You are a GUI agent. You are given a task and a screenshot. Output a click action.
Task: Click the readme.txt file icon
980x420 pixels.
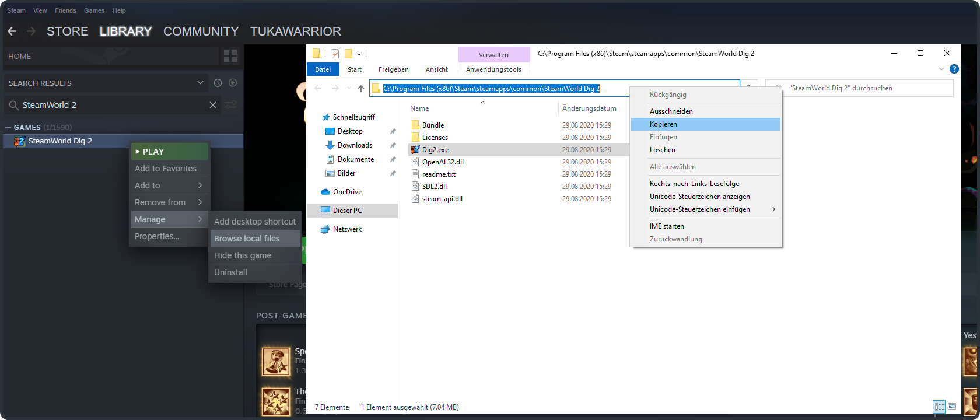(415, 174)
